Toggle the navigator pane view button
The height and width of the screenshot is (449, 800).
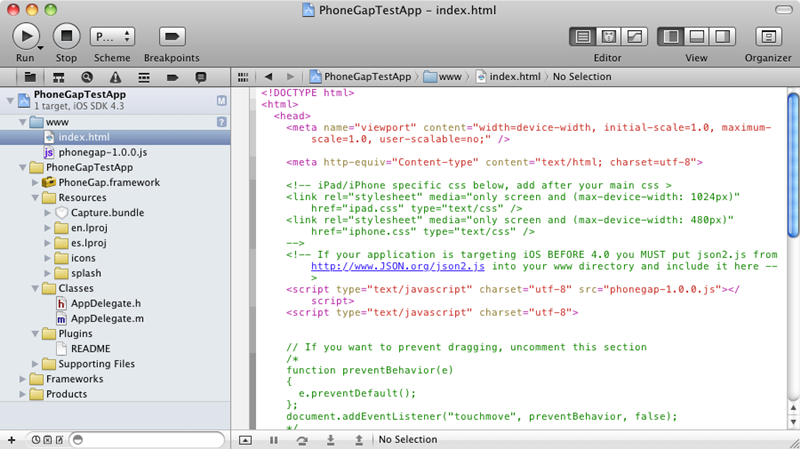670,37
